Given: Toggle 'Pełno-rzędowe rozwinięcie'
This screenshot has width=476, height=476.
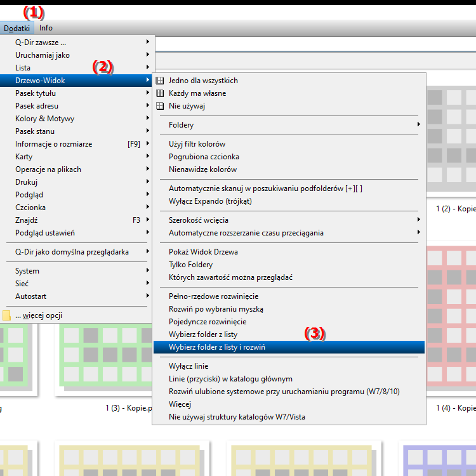Looking at the screenshot, I should [289, 296].
